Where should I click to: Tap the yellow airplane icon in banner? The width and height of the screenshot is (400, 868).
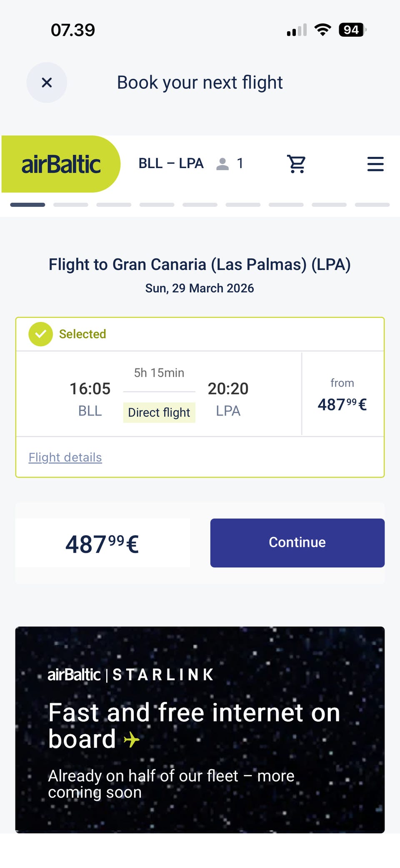132,740
